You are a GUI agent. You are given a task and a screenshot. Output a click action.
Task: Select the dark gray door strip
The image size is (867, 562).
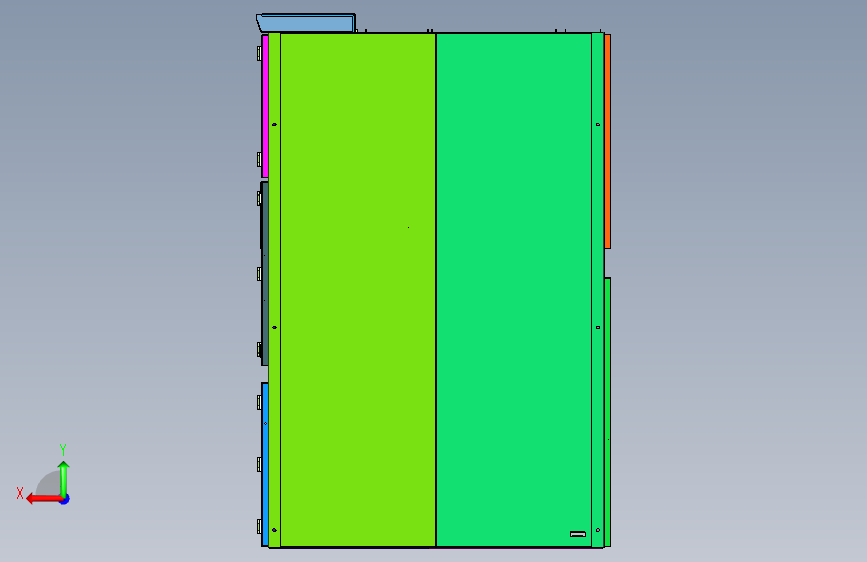[265, 274]
